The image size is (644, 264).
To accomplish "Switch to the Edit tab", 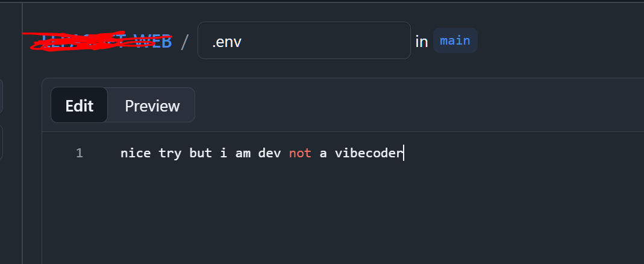I will coord(79,105).
